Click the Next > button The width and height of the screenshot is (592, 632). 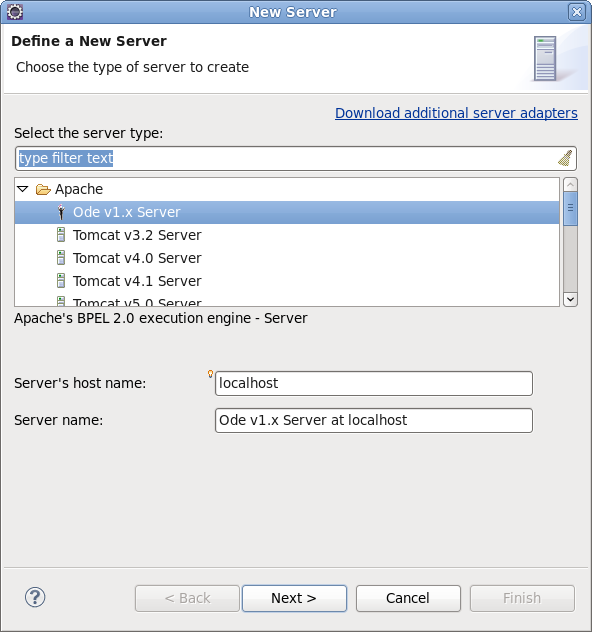click(294, 598)
